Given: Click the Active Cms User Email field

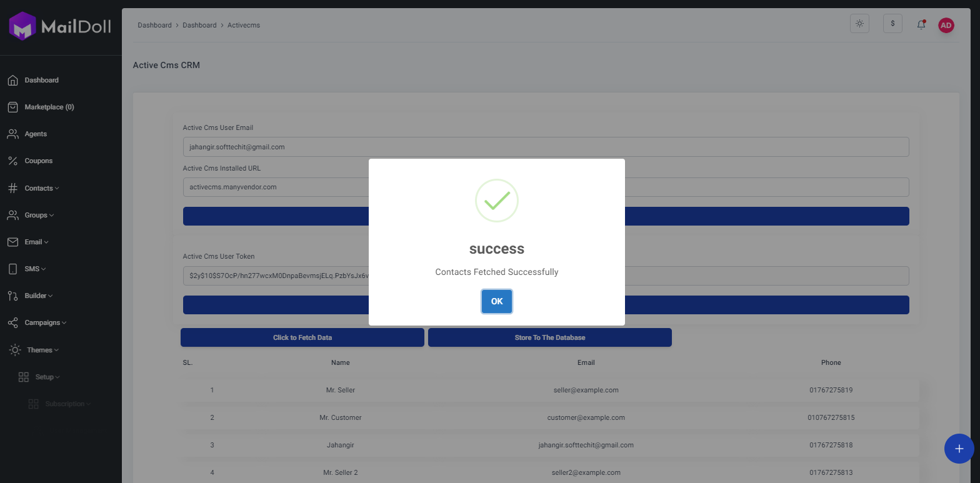Looking at the screenshot, I should pos(546,147).
